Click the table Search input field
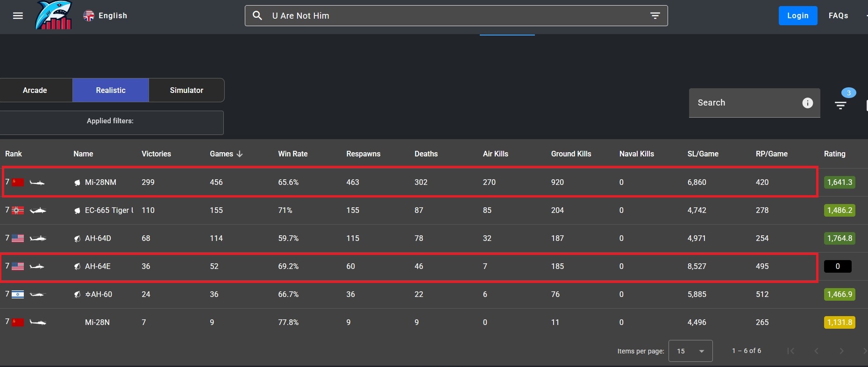Image resolution: width=868 pixels, height=367 pixels. [x=745, y=103]
